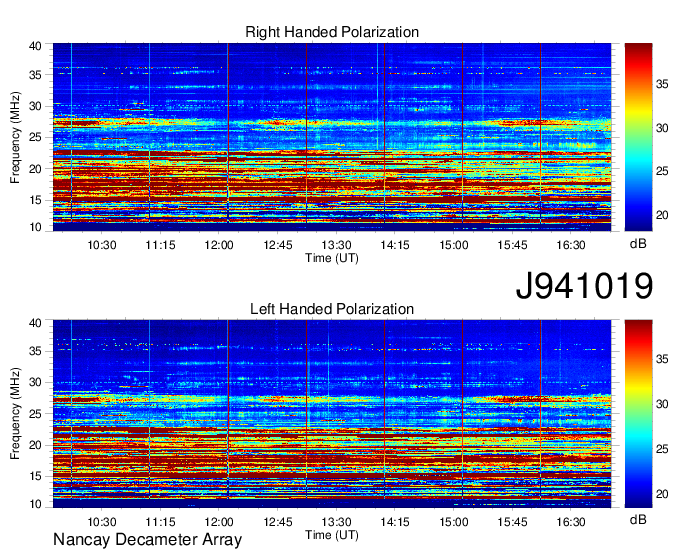Click the 15:45 time tick under Right Handed plot
Image resolution: width=680 pixels, height=552 pixels.
[513, 245]
